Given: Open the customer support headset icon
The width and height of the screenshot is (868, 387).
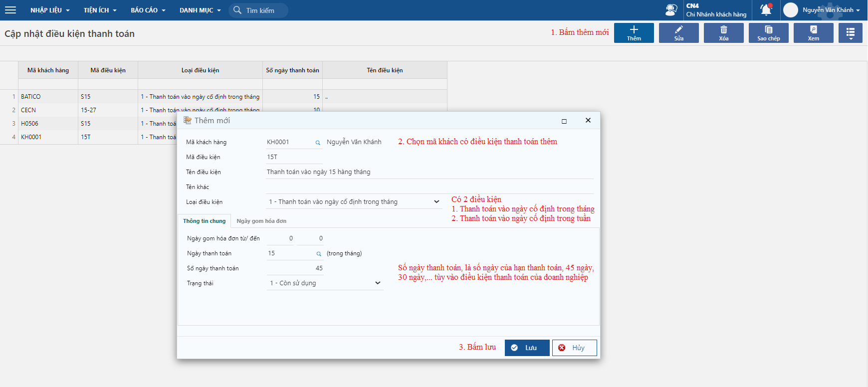Looking at the screenshot, I should (671, 10).
